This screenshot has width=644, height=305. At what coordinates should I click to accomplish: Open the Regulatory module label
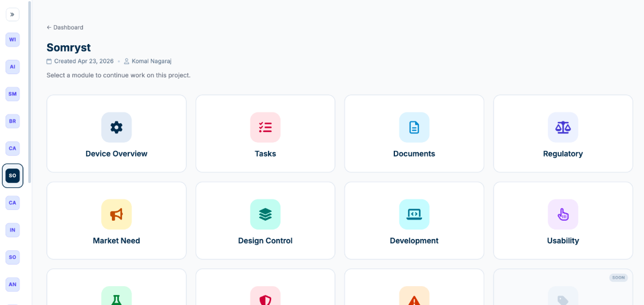[x=563, y=154]
